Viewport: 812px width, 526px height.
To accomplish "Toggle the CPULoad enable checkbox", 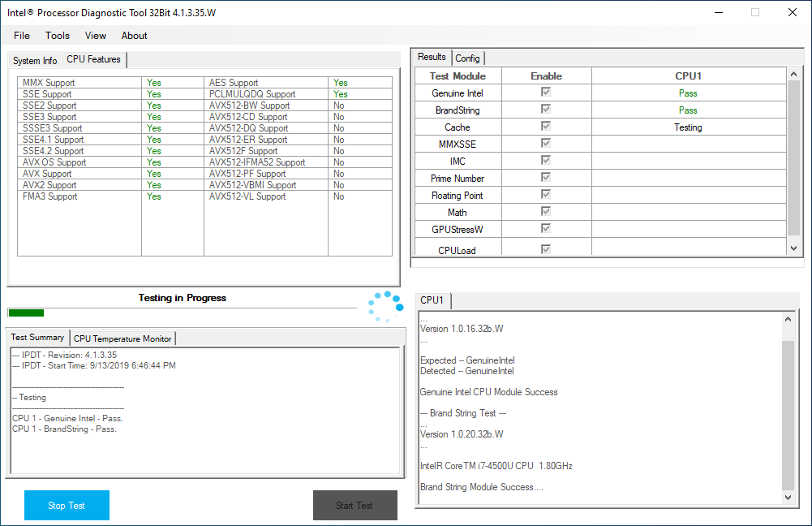I will click(x=546, y=250).
